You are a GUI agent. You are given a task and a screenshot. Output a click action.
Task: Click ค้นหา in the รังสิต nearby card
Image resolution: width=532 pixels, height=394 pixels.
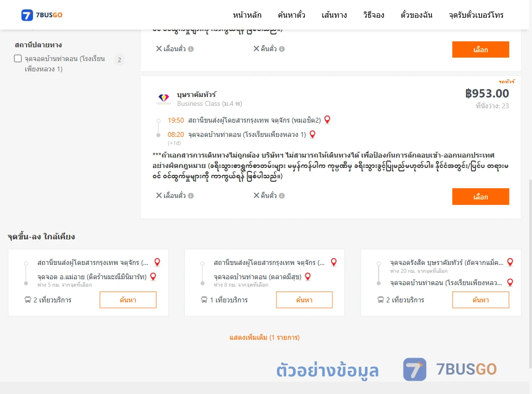480,299
